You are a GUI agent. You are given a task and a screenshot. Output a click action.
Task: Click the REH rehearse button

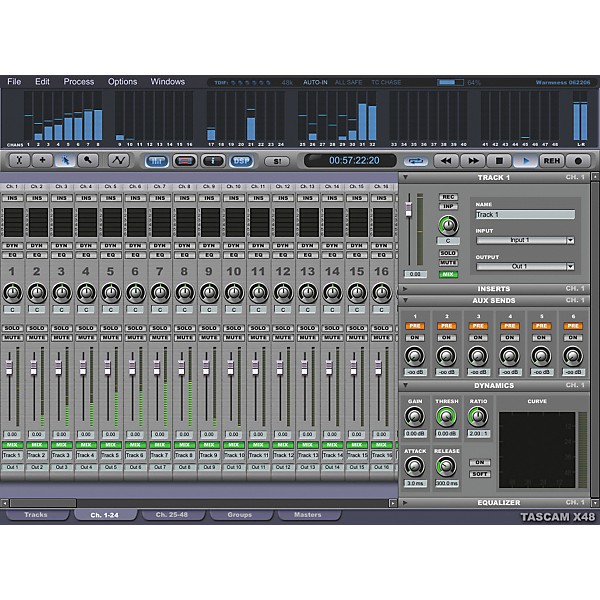pos(552,161)
